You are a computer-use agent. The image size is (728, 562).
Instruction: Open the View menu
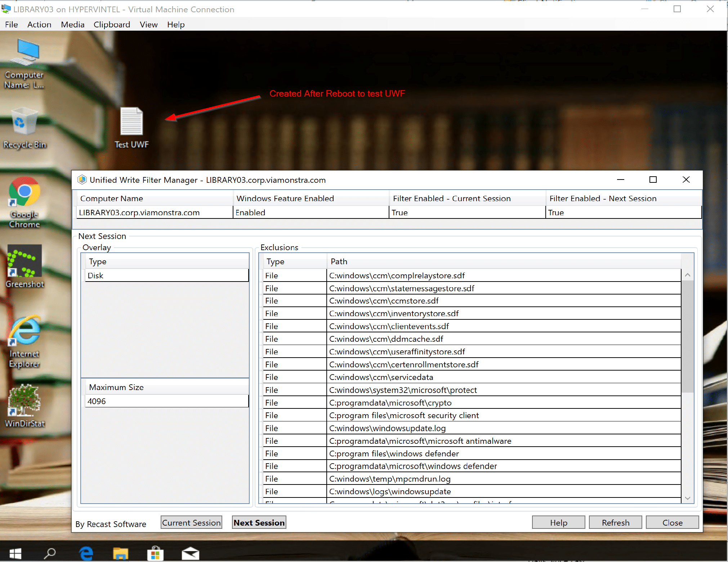(x=148, y=25)
